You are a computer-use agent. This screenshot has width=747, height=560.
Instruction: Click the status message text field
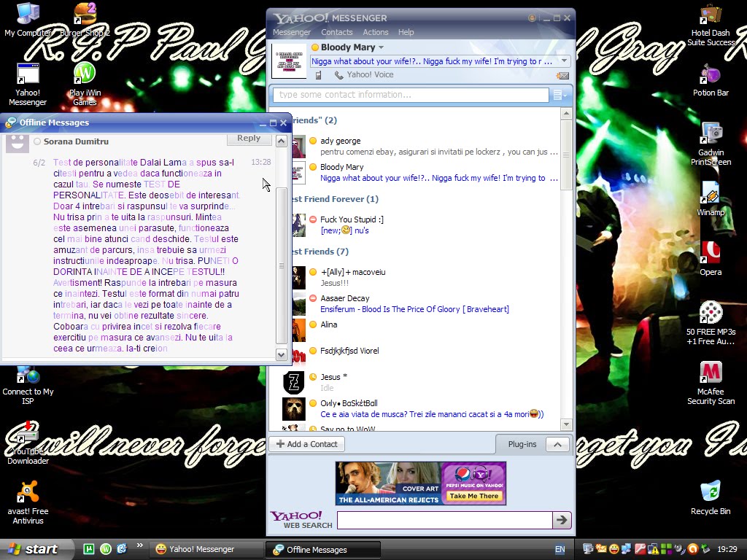tap(435, 61)
